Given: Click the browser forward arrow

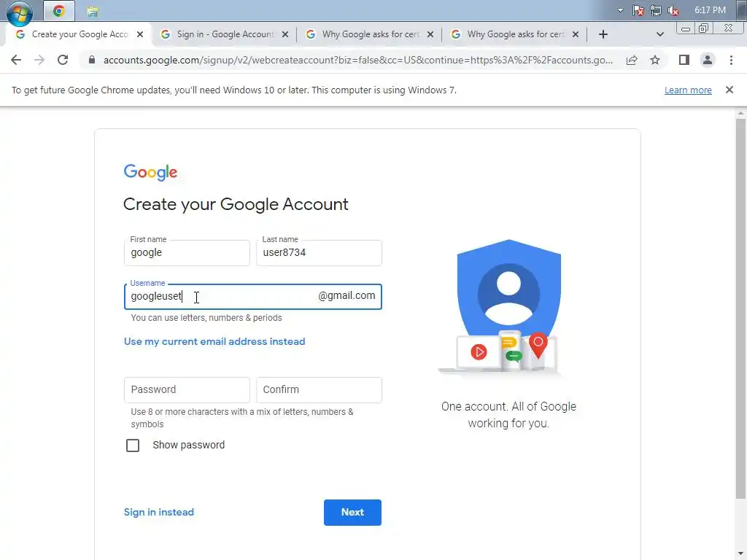Looking at the screenshot, I should 39,60.
